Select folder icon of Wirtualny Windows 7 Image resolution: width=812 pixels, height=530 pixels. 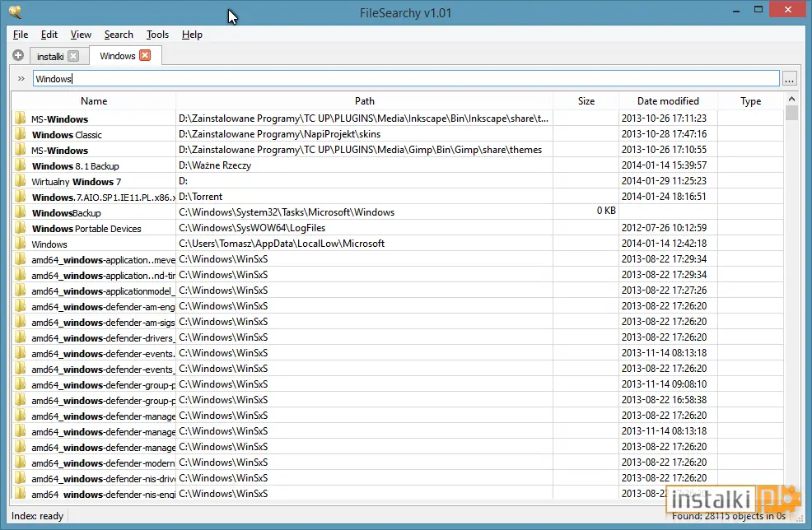coord(21,180)
